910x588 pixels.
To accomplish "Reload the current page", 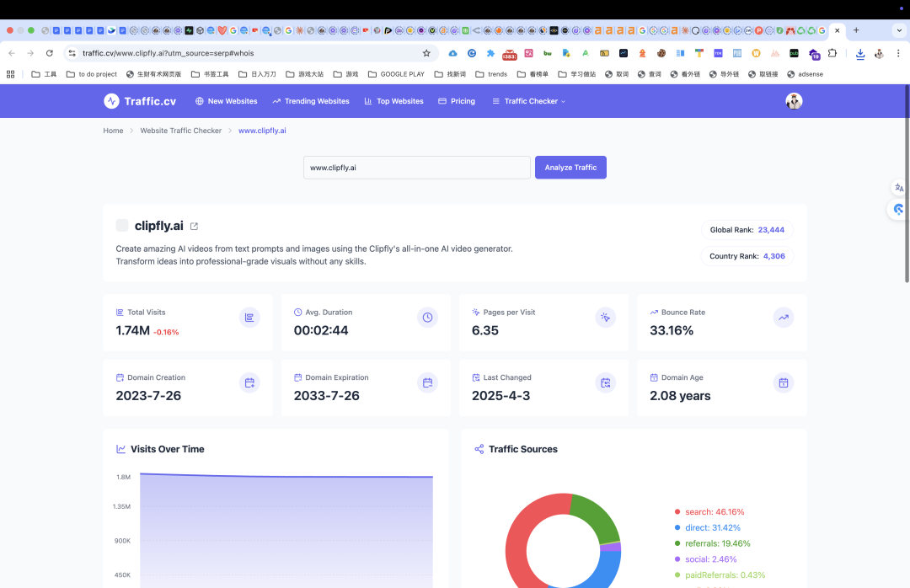I will tap(50, 53).
